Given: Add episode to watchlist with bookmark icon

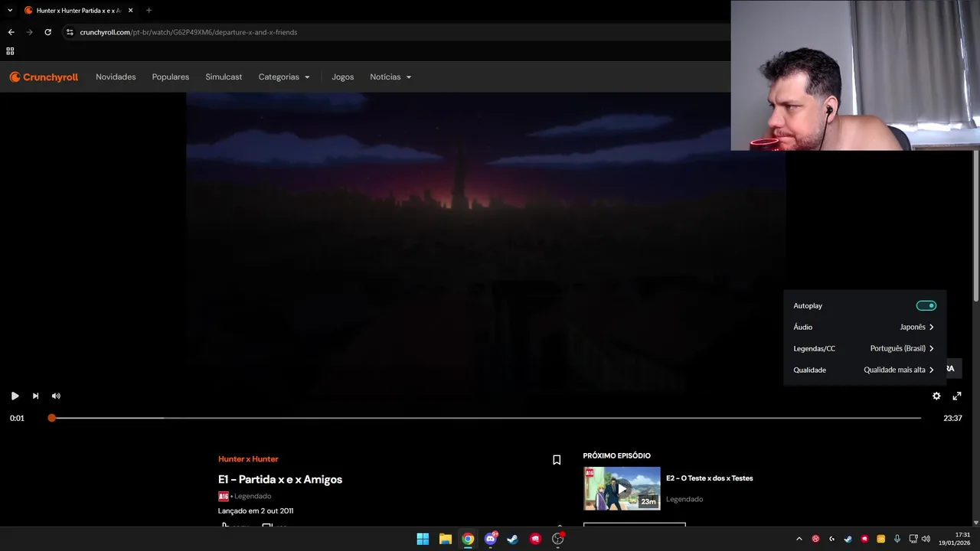Looking at the screenshot, I should (x=557, y=460).
